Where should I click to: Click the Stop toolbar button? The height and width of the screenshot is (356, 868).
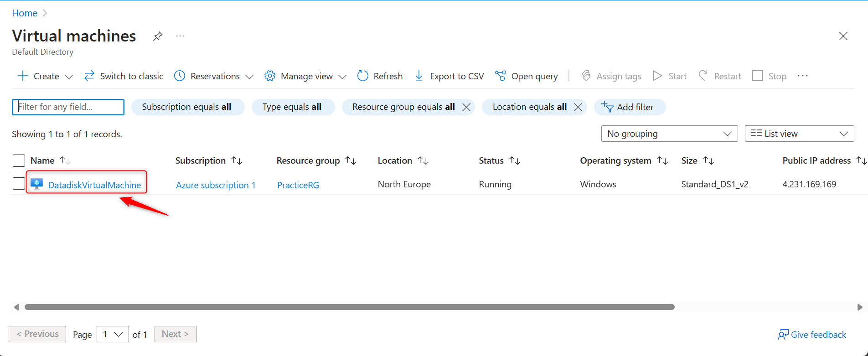(770, 76)
